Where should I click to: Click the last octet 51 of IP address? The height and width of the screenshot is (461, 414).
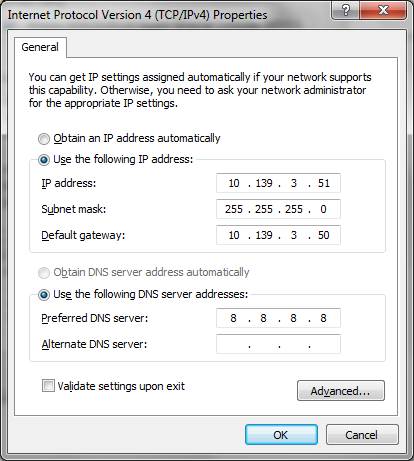(324, 183)
